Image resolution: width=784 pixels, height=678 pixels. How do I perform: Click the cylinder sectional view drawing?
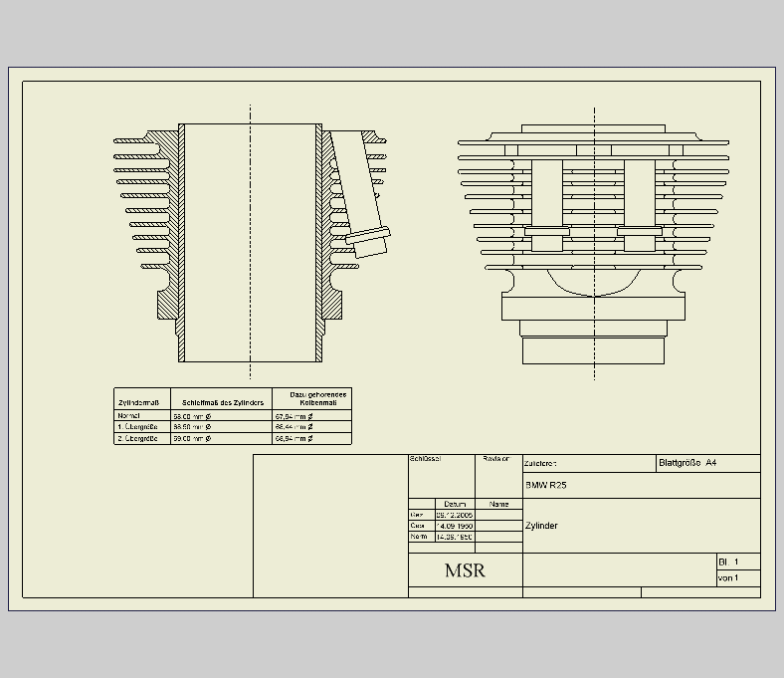click(250, 243)
